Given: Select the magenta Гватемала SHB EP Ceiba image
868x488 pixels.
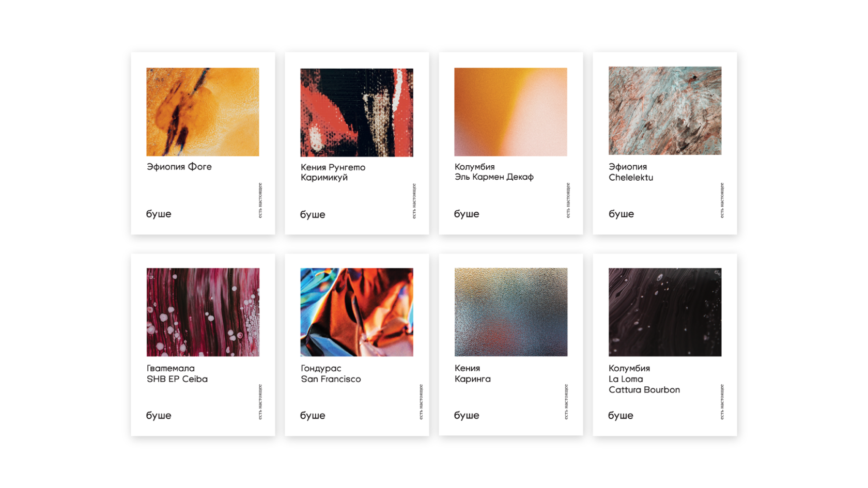Looking at the screenshot, I should coord(203,312).
